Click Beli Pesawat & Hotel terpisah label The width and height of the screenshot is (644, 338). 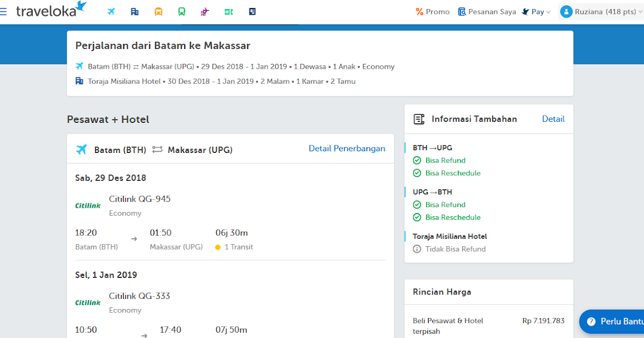[x=448, y=326]
